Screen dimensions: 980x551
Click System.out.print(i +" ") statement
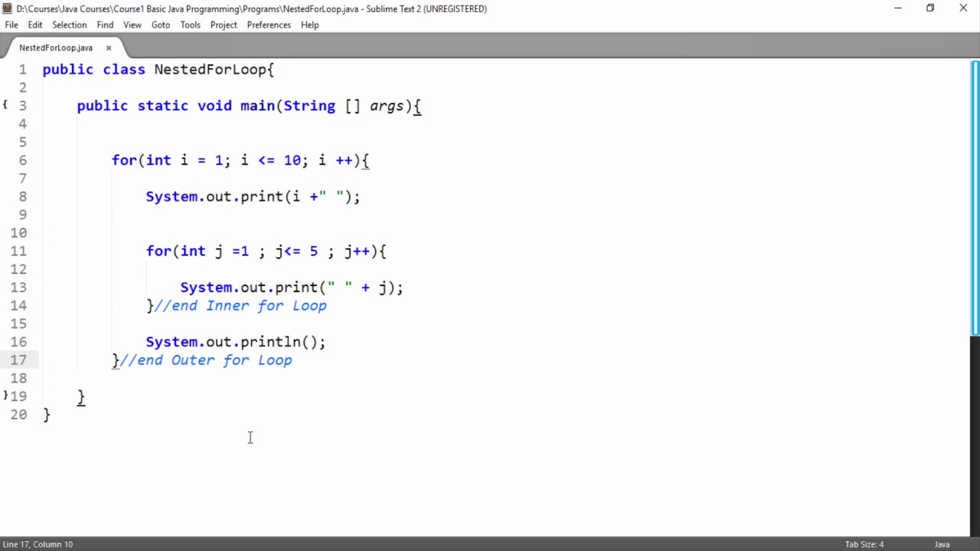[x=253, y=197]
